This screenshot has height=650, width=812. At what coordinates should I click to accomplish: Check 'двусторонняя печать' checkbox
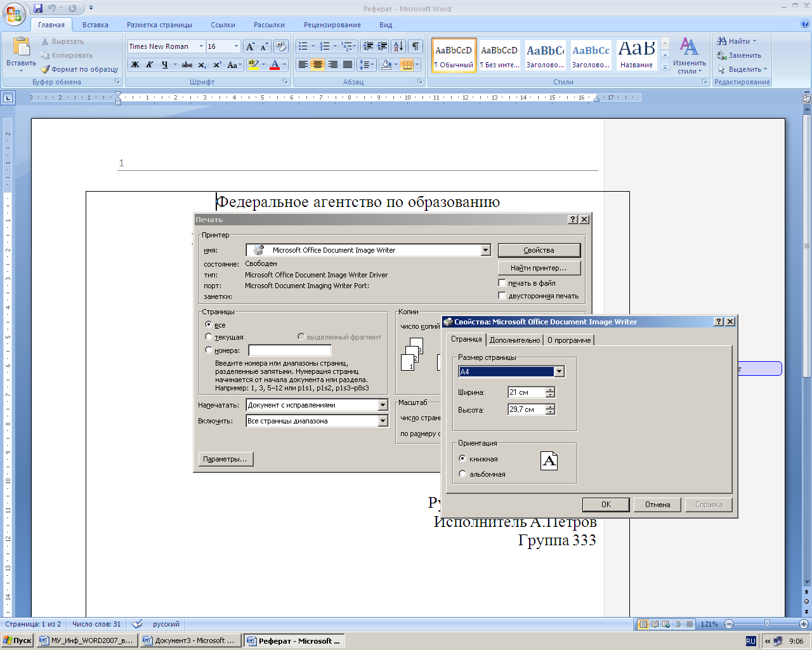pyautogui.click(x=502, y=296)
